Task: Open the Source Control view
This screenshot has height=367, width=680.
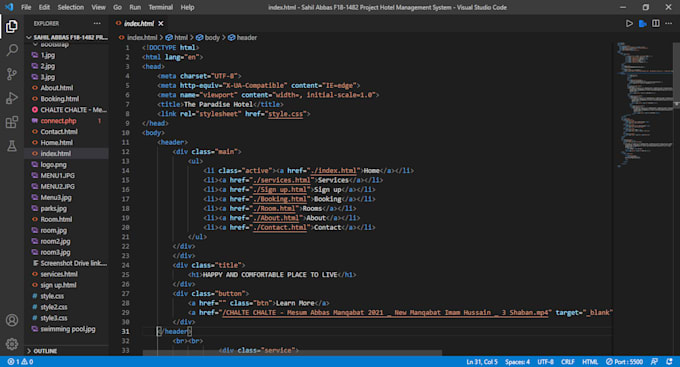Action: (x=12, y=74)
